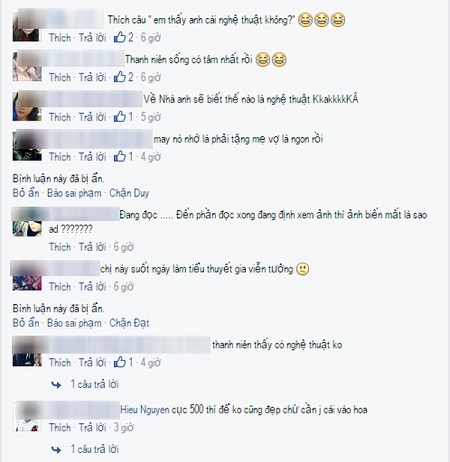Viewport: 450px width, 462px height.
Task: Click reply arrow icon under 'thanh niên thấy có nghệ thuật'
Action: point(56,385)
